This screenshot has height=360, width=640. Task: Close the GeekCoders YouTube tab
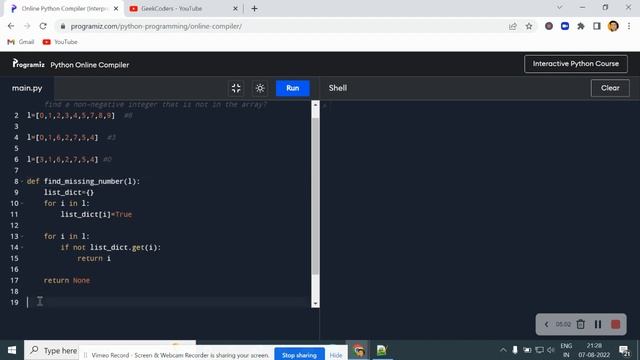pyautogui.click(x=235, y=9)
